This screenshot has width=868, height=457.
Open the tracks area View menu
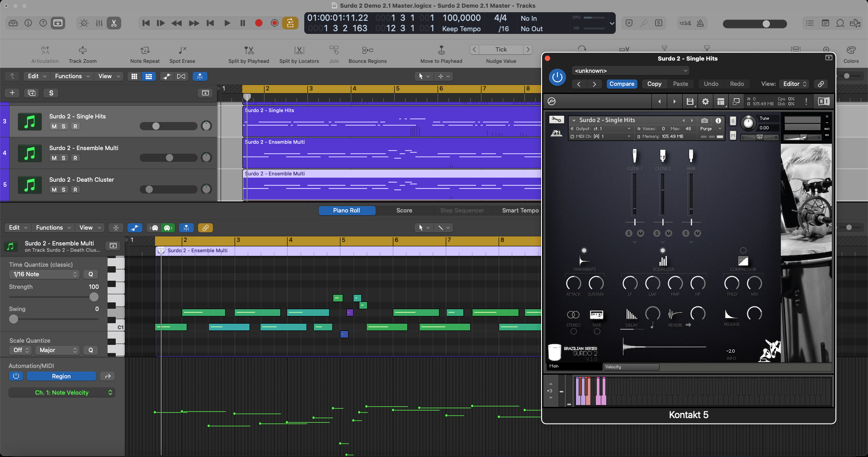tap(109, 76)
